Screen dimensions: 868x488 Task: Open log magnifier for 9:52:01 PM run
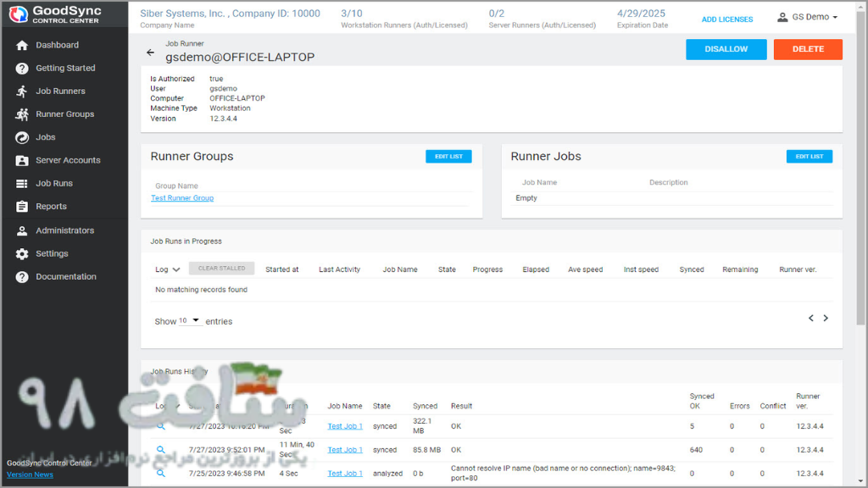160,450
